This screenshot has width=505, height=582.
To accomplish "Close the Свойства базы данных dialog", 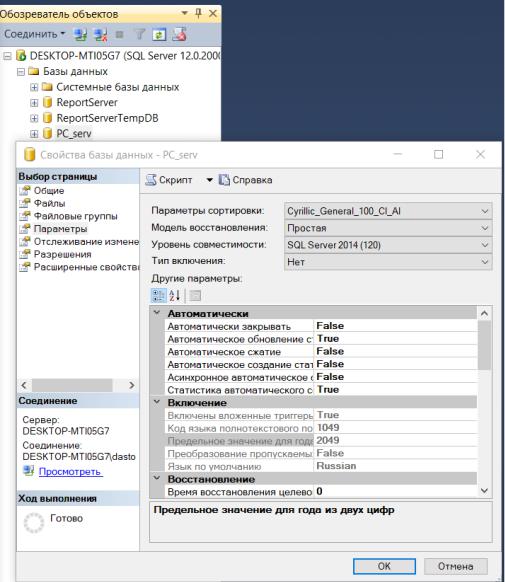I will [x=480, y=154].
